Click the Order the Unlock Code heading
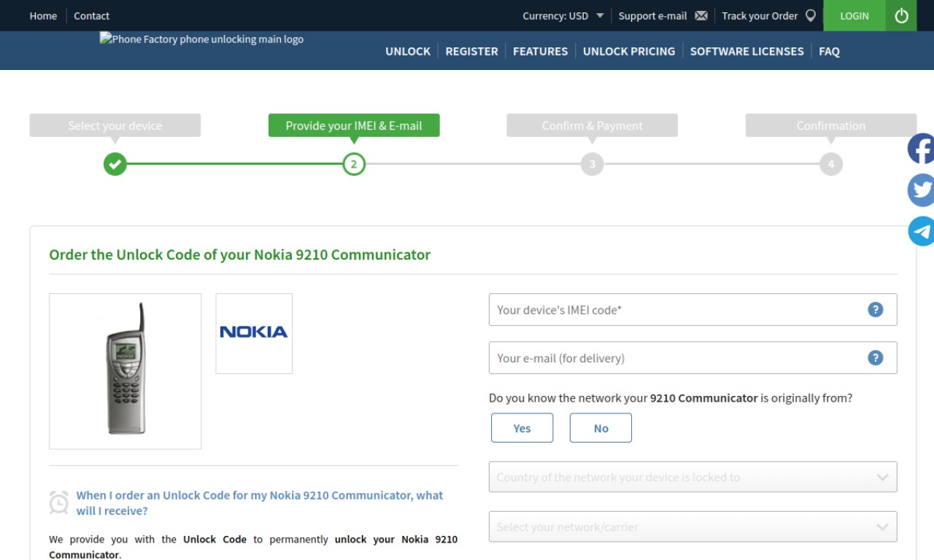The width and height of the screenshot is (934, 560). pos(239,254)
